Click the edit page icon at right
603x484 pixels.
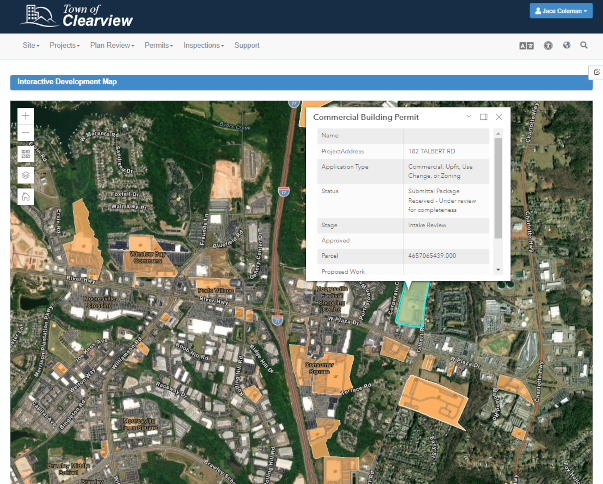(x=596, y=72)
